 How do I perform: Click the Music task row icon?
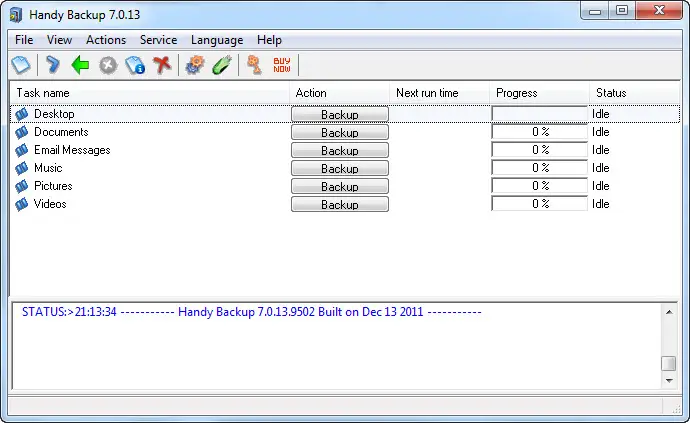tap(21, 168)
